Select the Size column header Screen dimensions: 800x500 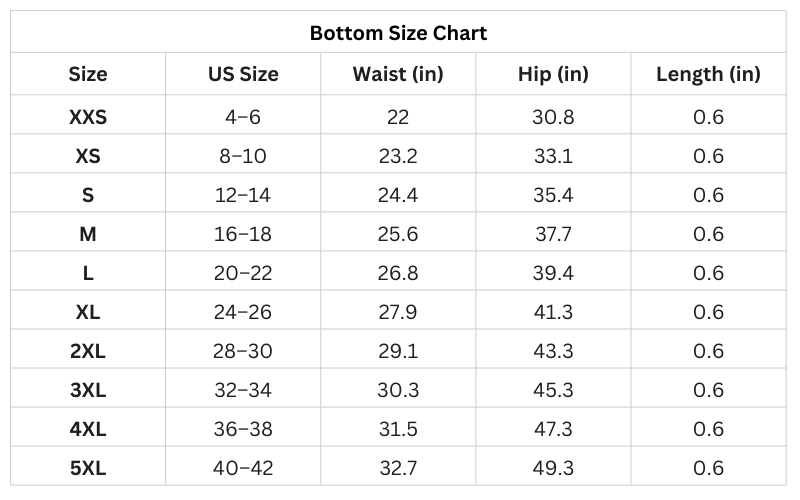[88, 74]
